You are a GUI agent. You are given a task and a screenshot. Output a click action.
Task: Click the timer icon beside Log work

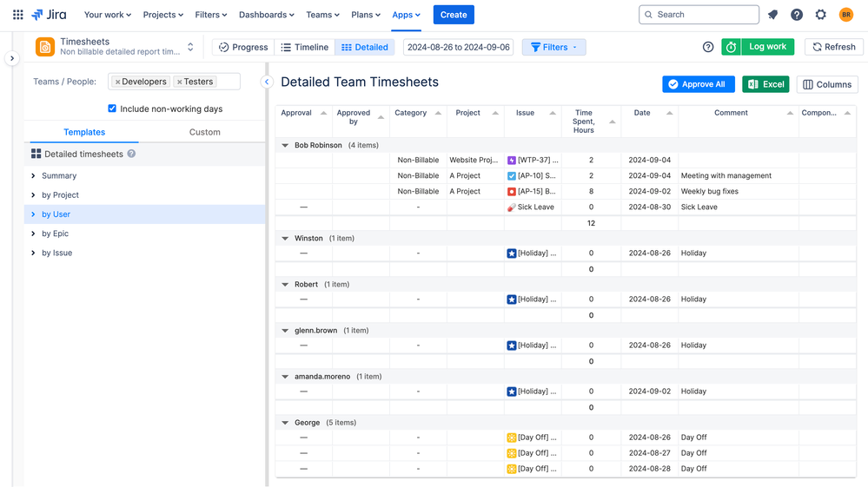click(x=732, y=47)
